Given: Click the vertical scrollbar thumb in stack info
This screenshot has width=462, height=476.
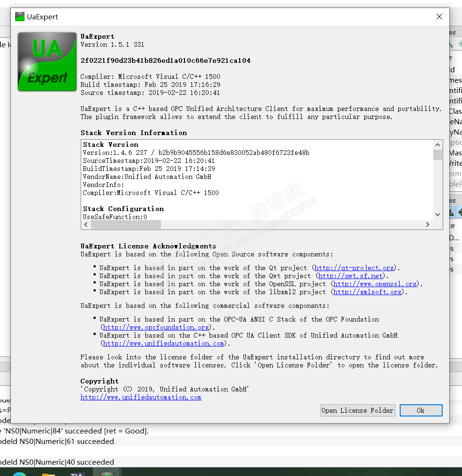Looking at the screenshot, I should click(x=437, y=154).
